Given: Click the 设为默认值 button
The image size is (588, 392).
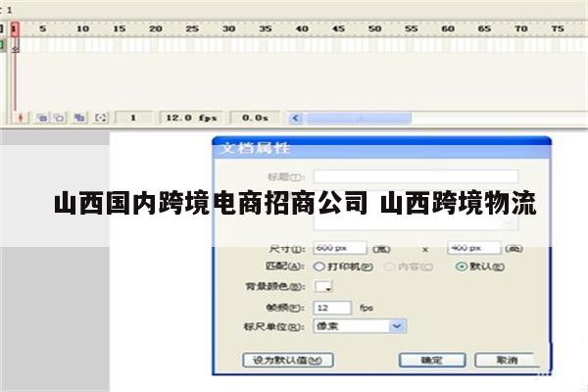Looking at the screenshot, I should pos(288,360).
